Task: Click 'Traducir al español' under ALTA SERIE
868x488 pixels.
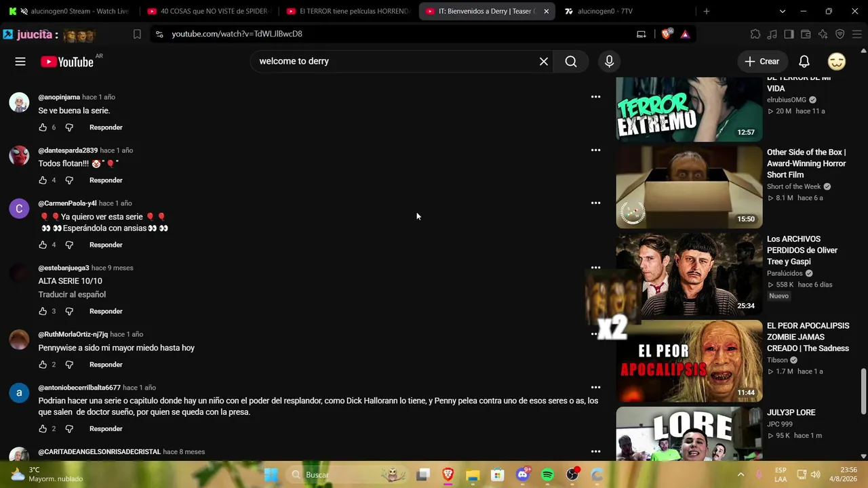Action: [72, 295]
